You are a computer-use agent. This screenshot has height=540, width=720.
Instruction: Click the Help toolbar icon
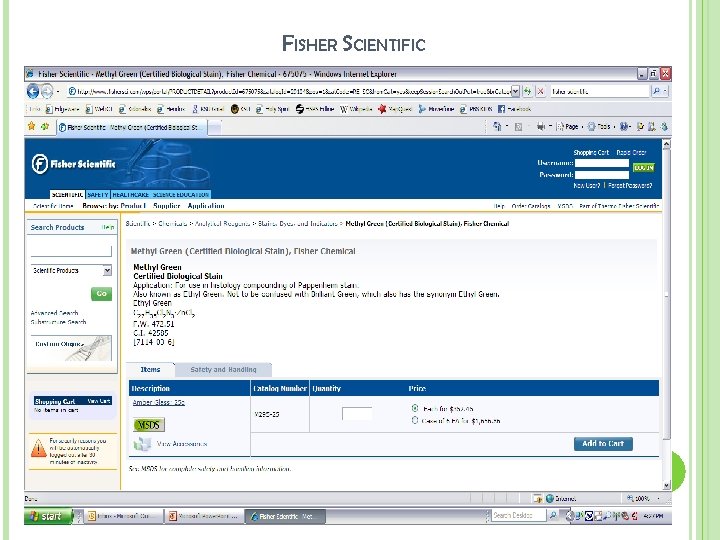[624, 126]
